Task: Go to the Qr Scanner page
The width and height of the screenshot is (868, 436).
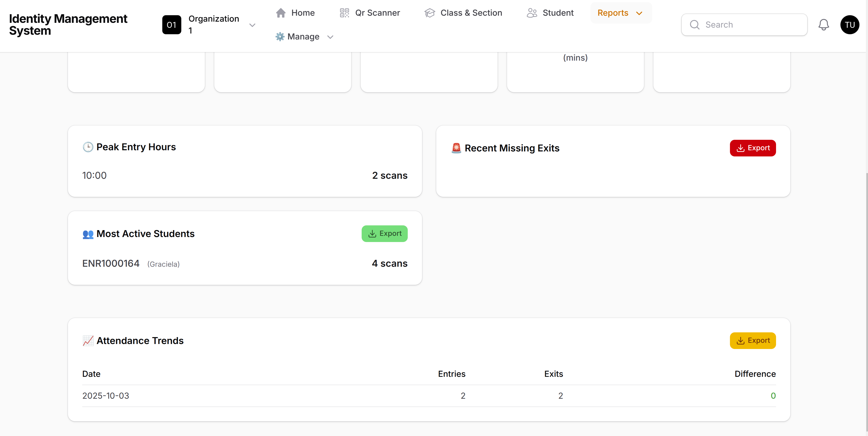Action: pyautogui.click(x=377, y=13)
